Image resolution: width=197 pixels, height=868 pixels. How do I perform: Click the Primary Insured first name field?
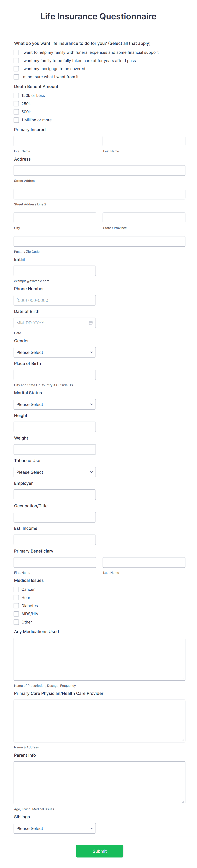coord(54,141)
